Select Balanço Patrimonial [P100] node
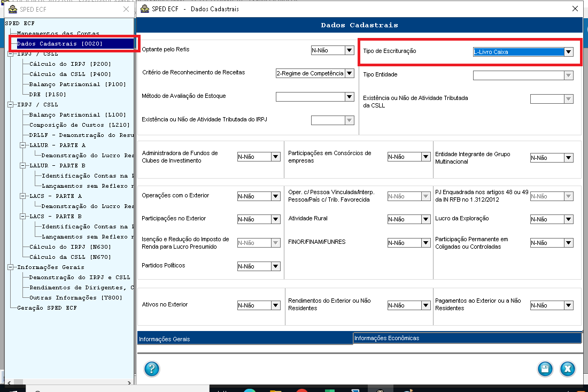The width and height of the screenshot is (588, 392). pos(78,84)
